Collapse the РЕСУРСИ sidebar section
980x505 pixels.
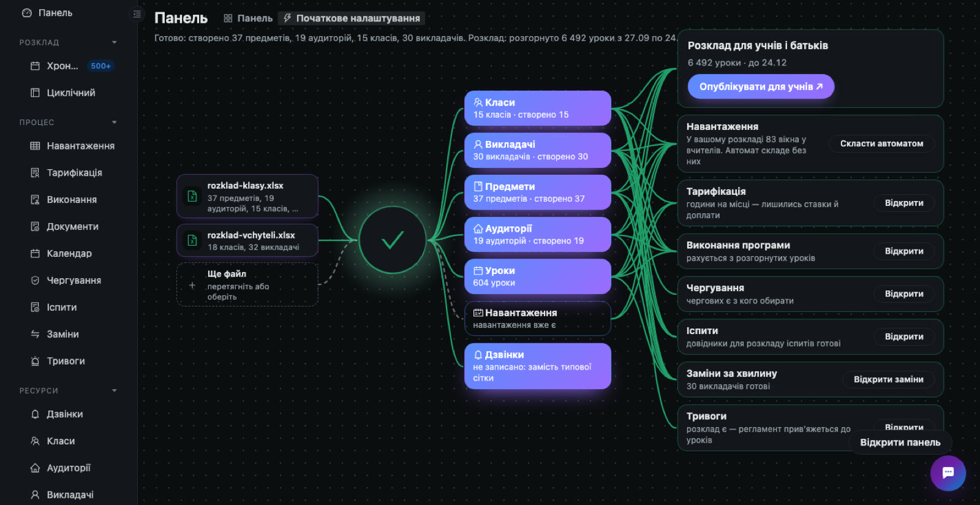114,390
